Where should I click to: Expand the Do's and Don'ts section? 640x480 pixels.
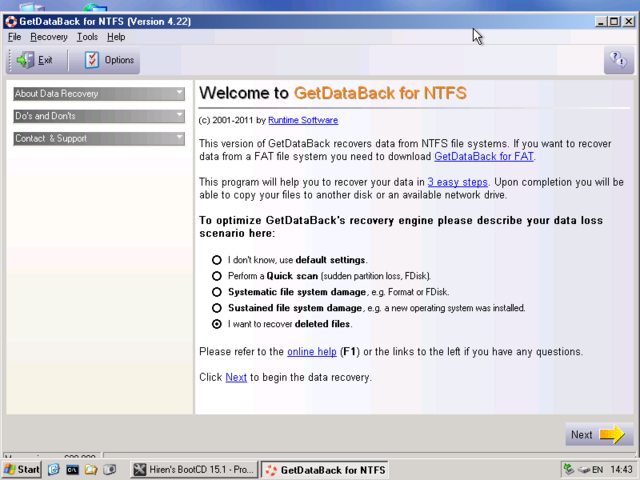tap(99, 116)
